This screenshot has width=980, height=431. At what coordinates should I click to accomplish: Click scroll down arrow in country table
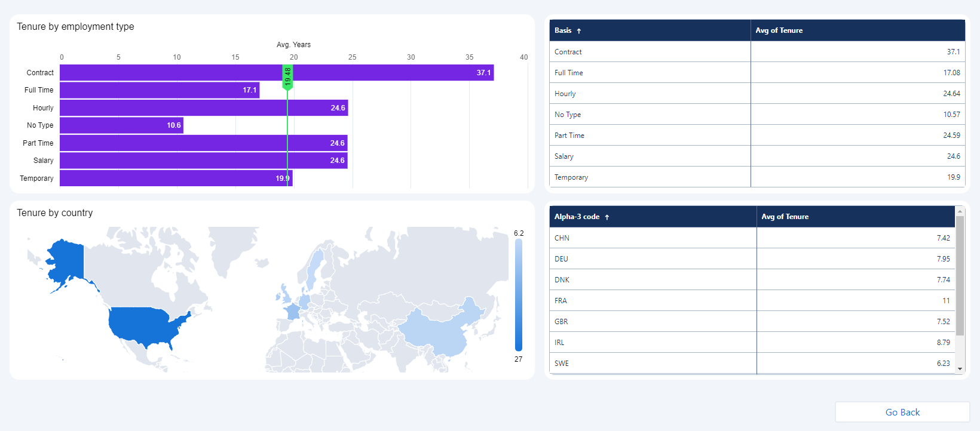click(x=960, y=369)
